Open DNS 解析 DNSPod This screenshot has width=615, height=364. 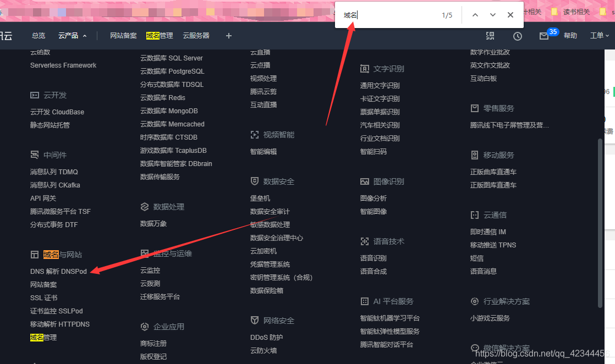[x=58, y=272]
